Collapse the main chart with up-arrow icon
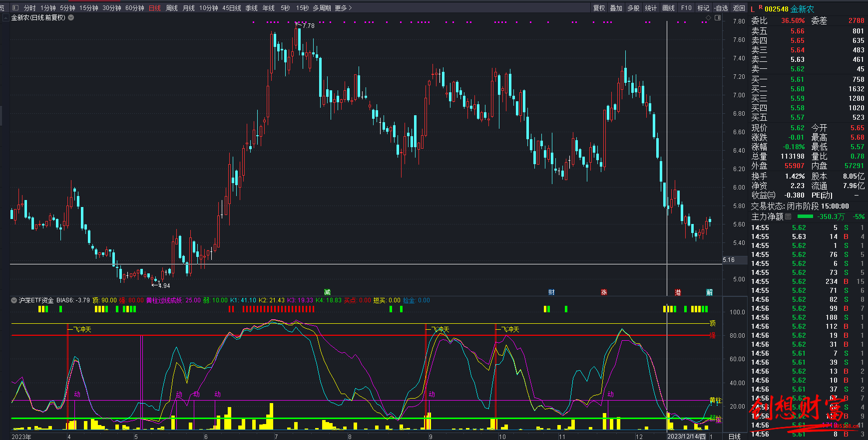The height and width of the screenshot is (440, 868). tap(6, 17)
